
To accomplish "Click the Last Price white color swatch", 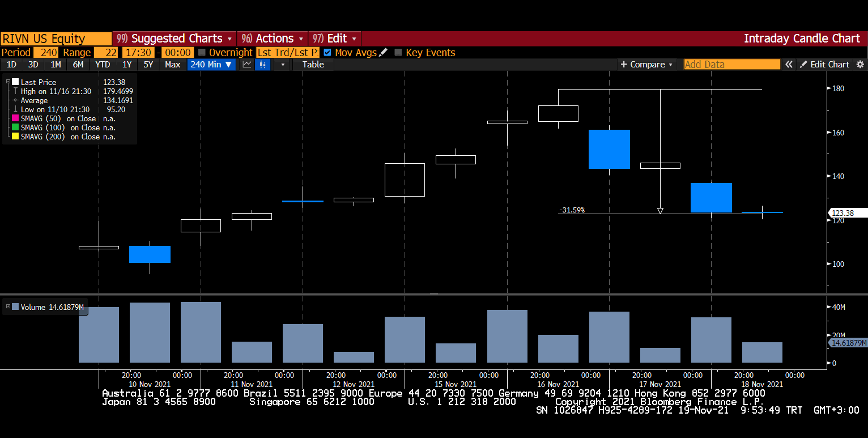I will coord(15,82).
